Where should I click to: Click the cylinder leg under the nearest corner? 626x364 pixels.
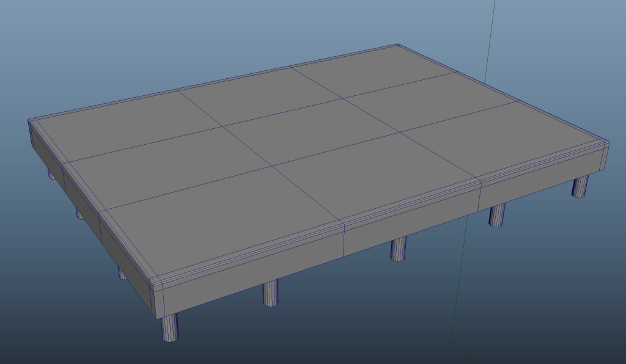tap(170, 327)
